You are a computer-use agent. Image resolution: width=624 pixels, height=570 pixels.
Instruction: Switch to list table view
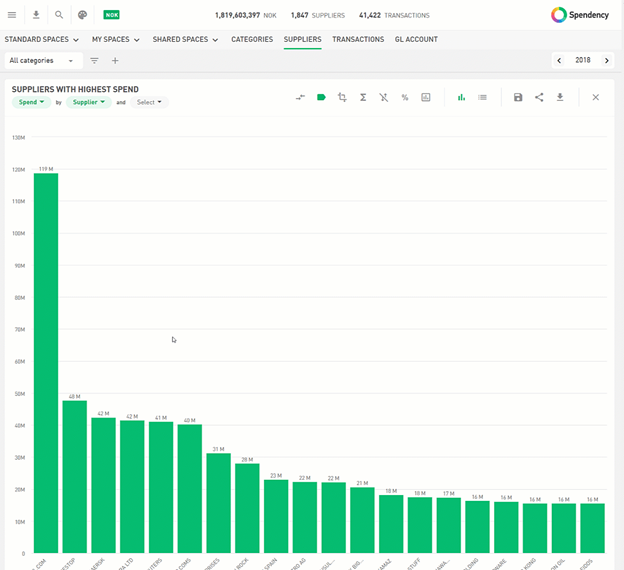pos(482,97)
